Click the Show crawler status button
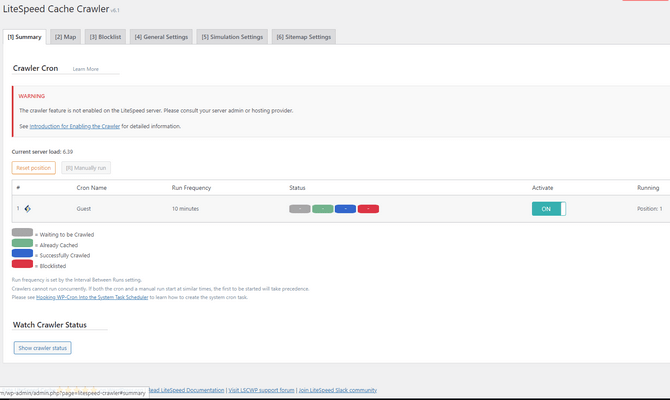 point(43,348)
